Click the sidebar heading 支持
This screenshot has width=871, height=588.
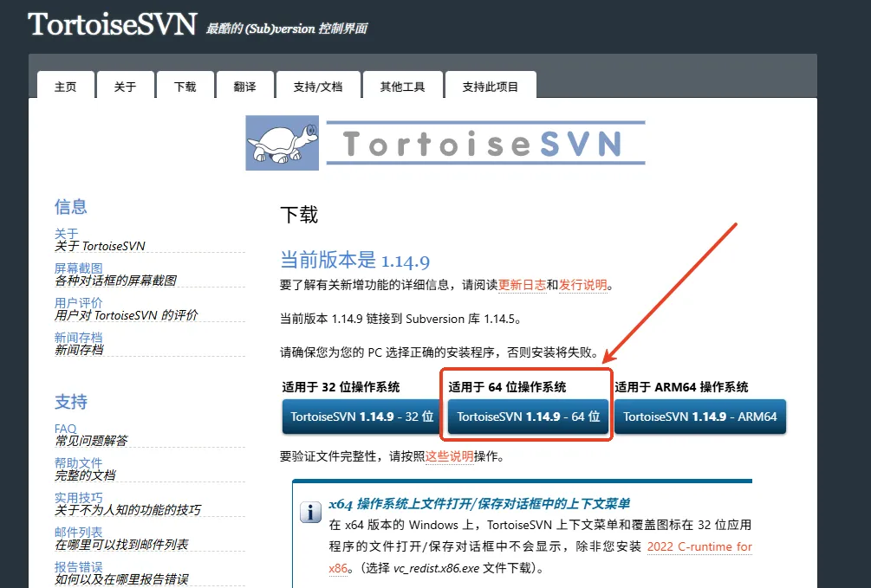pyautogui.click(x=70, y=402)
